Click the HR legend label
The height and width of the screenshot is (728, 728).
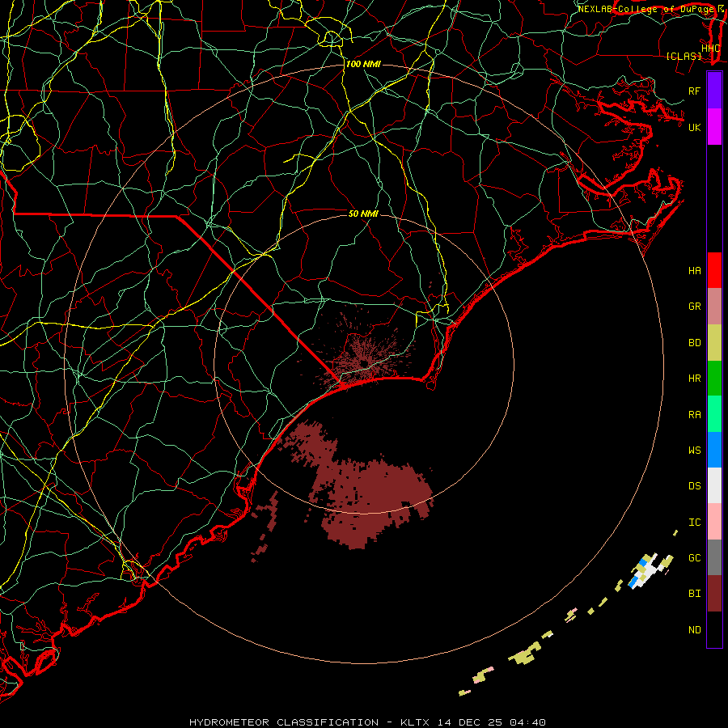[694, 379]
